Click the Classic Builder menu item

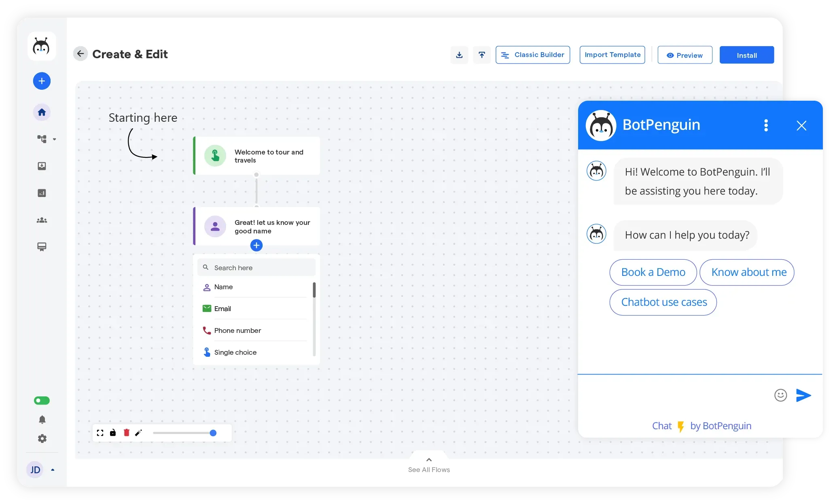[x=533, y=55]
